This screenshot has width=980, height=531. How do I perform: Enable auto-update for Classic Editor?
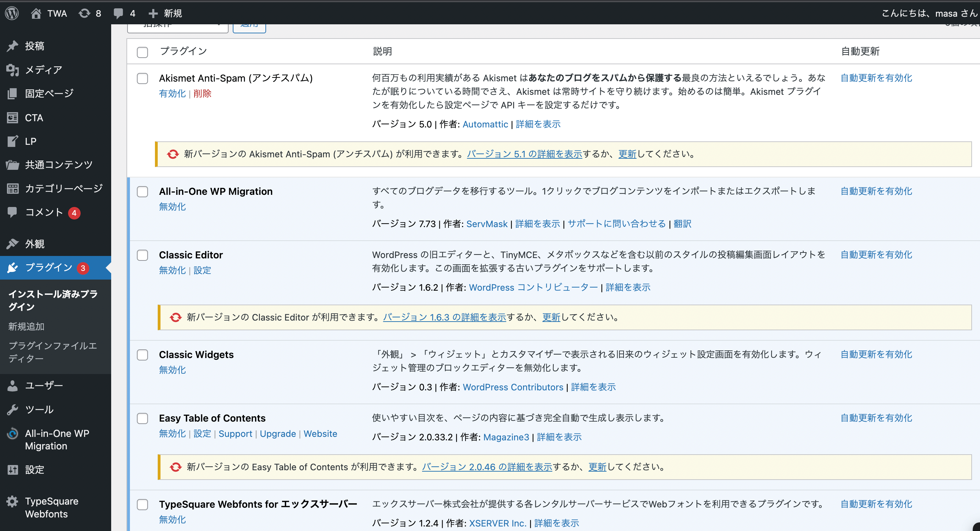(x=876, y=255)
